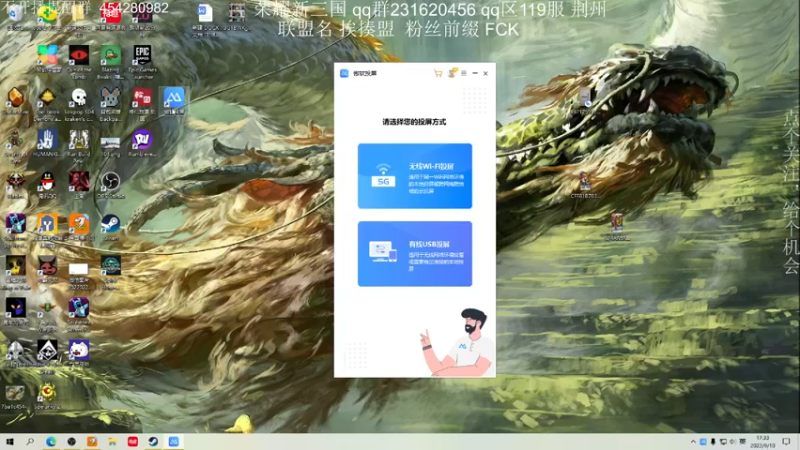Image resolution: width=800 pixels, height=450 pixels.
Task: Select the Backpack mouse game desktop icon
Action: click(x=111, y=104)
